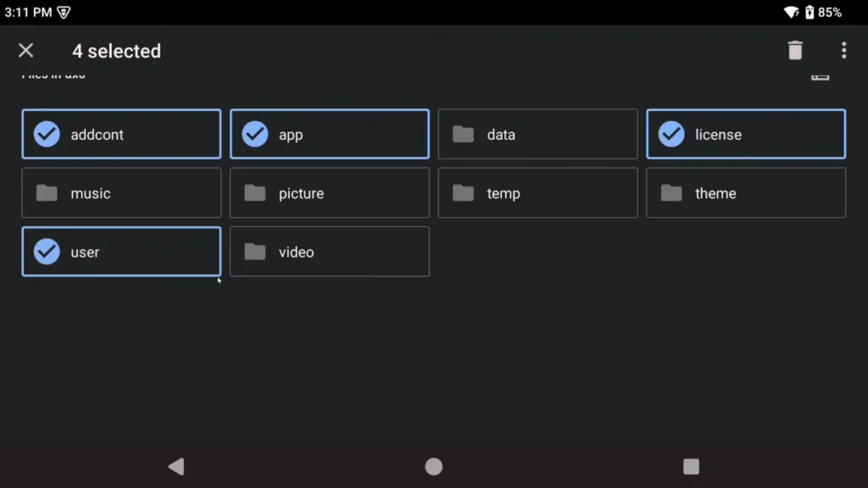Select the data folder icon
The height and width of the screenshot is (488, 868).
463,134
